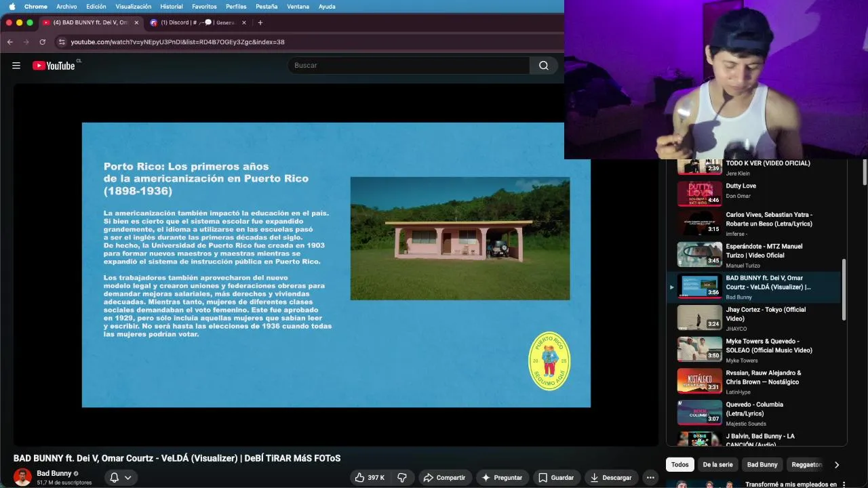Play J Balvin LA CANCIÓN item
The image size is (868, 488).
pyautogui.click(x=754, y=439)
